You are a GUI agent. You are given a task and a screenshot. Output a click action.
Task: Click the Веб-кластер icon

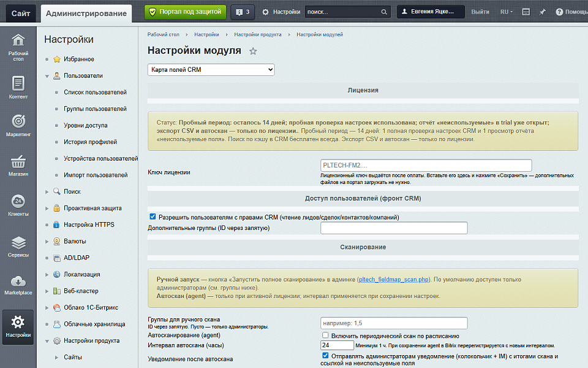[56, 291]
